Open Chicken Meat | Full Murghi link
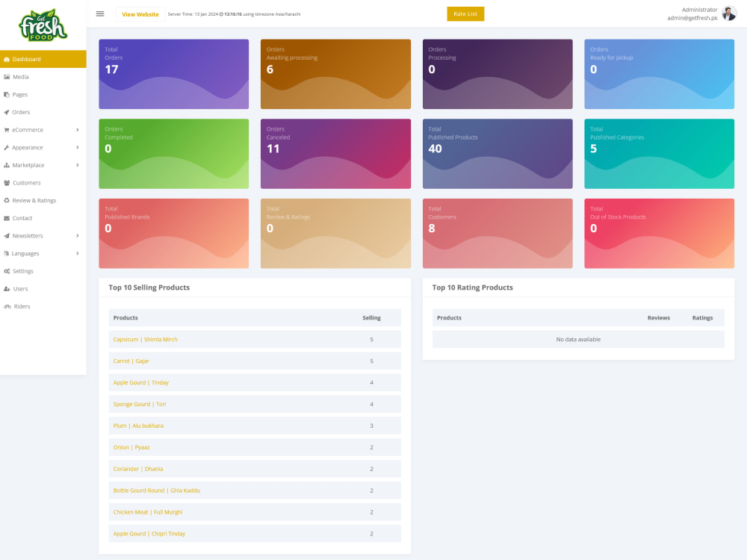 tap(148, 512)
